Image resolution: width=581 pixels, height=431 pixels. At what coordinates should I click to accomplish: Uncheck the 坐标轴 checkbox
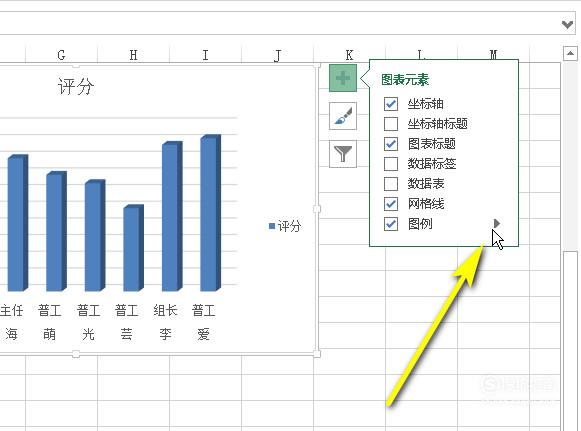(391, 104)
